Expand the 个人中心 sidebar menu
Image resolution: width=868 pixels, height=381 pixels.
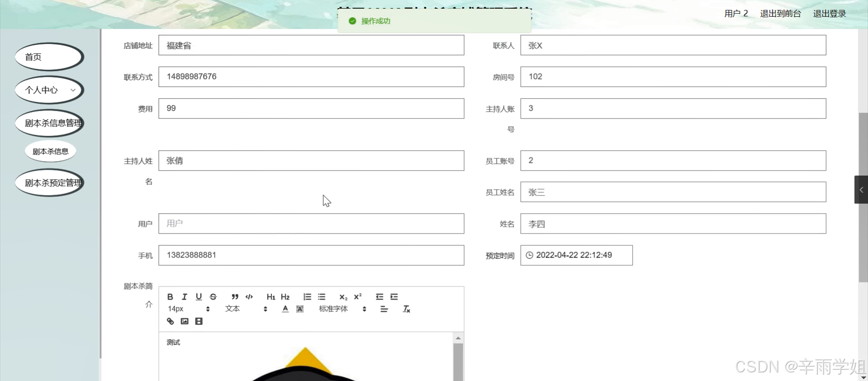[x=49, y=90]
